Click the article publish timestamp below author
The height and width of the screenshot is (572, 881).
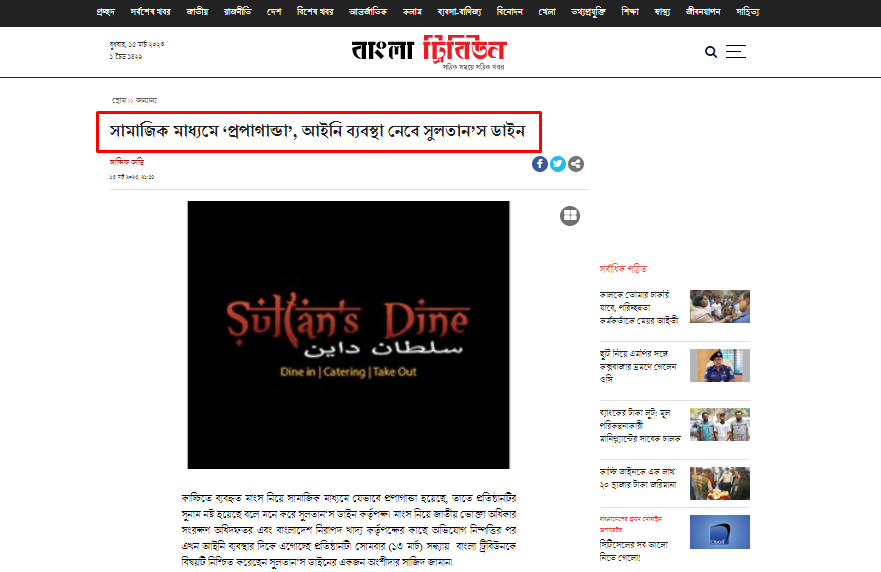[132, 177]
